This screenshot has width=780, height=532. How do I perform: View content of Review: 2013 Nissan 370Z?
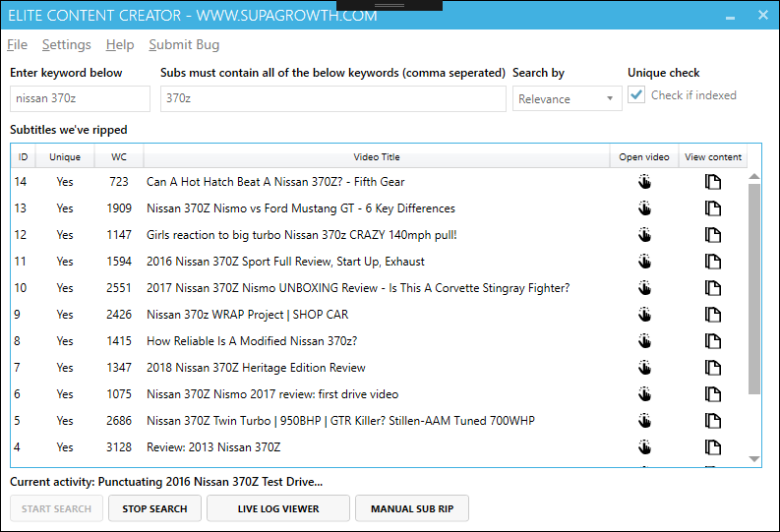click(x=713, y=447)
